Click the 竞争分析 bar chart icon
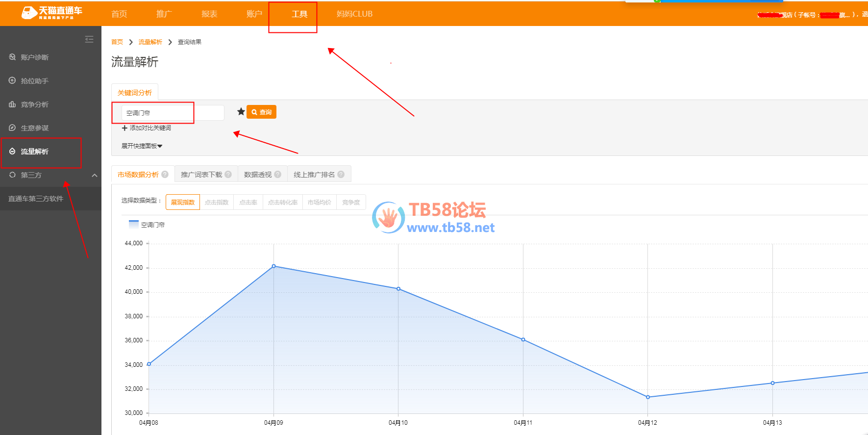This screenshot has height=435, width=868. click(x=12, y=104)
